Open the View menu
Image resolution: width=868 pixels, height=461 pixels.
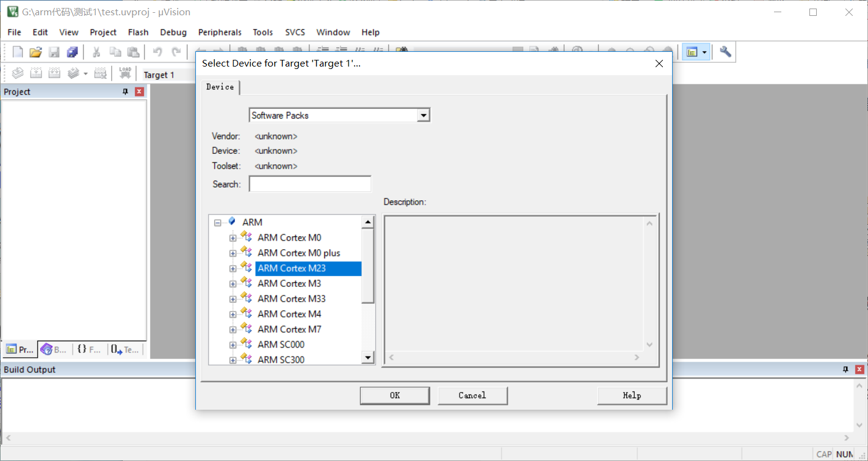[69, 32]
